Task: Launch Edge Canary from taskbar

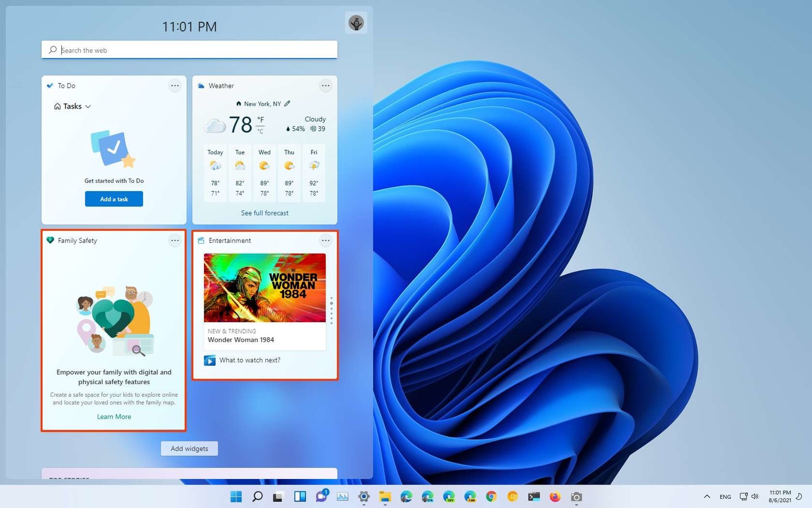Action: [470, 496]
